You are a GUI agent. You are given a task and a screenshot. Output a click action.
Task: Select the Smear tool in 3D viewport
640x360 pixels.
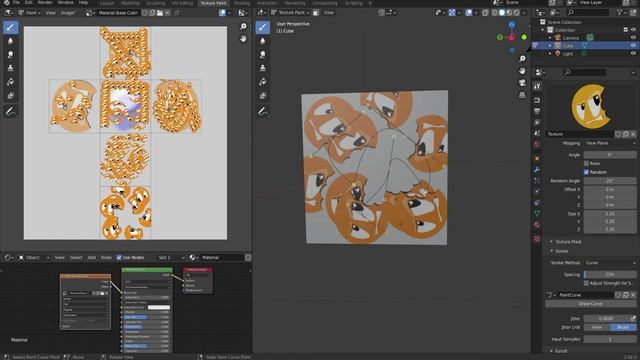point(263,55)
